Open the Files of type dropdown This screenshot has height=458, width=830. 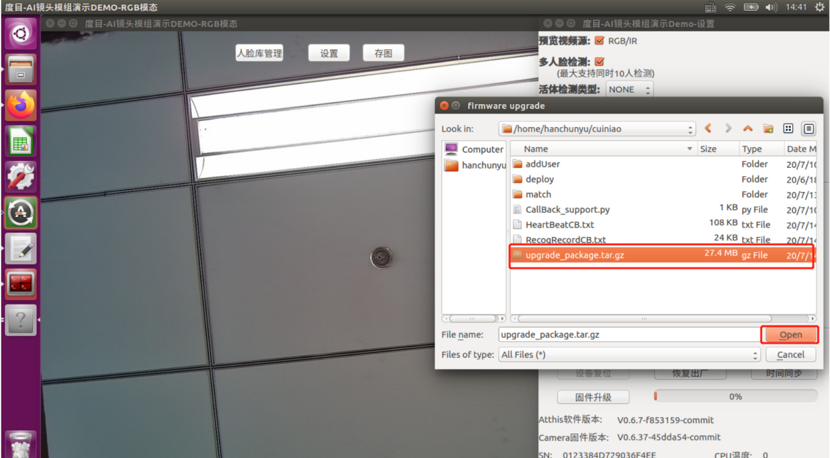point(629,355)
